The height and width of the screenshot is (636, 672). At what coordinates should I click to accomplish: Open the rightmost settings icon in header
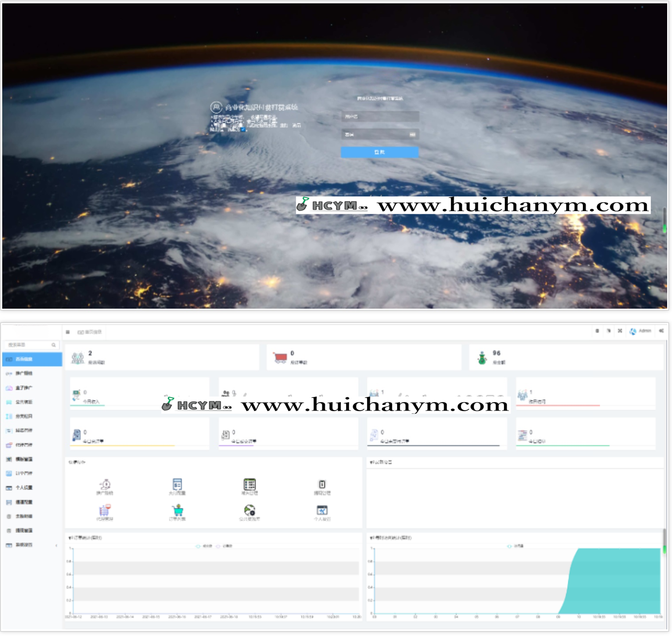click(661, 331)
